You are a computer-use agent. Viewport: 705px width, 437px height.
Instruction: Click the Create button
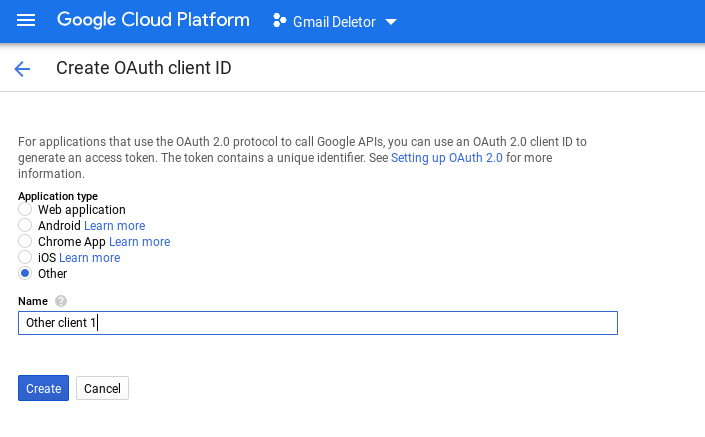coord(44,388)
